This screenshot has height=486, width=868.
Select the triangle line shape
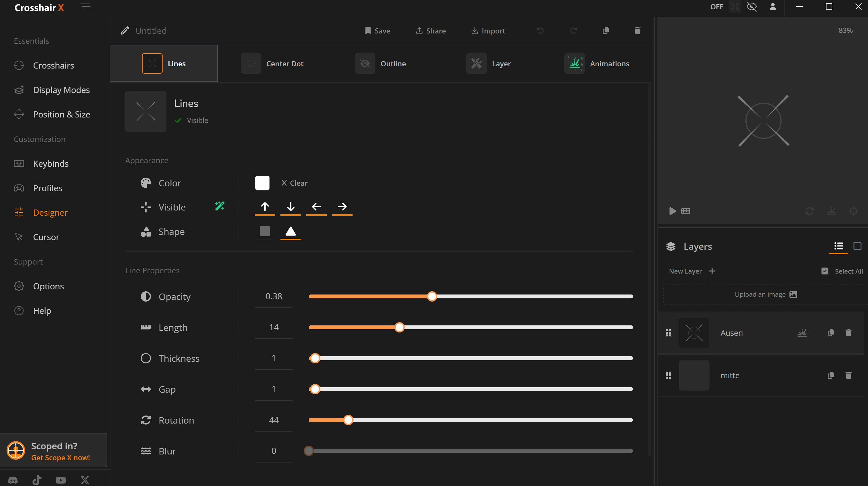point(290,231)
